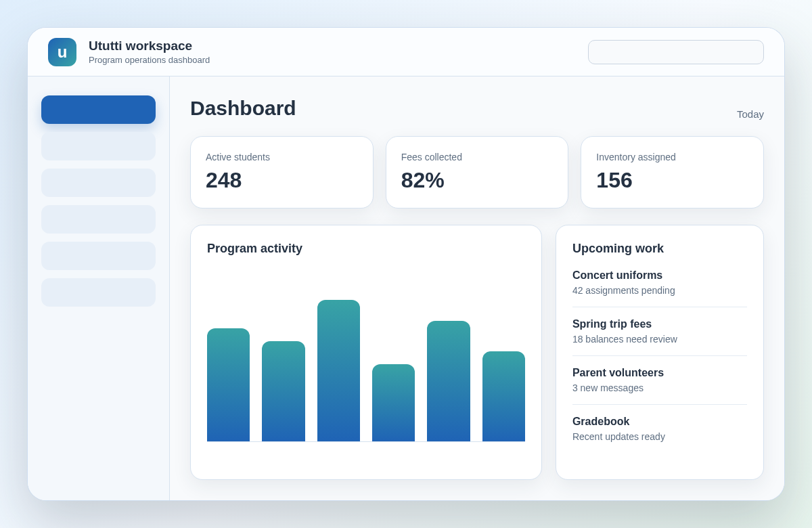Viewport: 812px width, 528px height.
Task: Click '18 balances need review' text
Action: click(x=625, y=339)
